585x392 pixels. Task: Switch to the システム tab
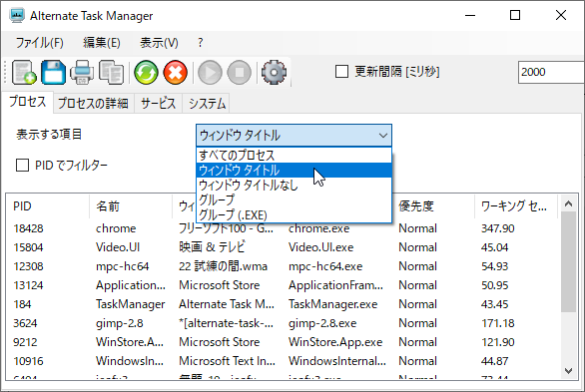207,103
